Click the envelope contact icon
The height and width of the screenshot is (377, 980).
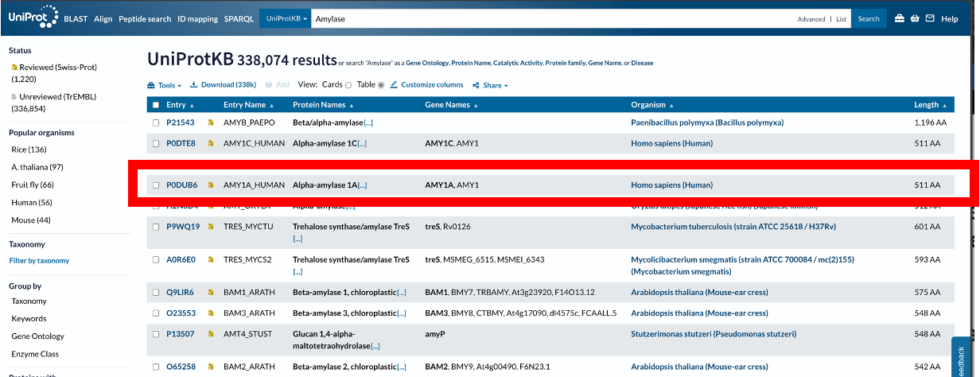[x=930, y=18]
